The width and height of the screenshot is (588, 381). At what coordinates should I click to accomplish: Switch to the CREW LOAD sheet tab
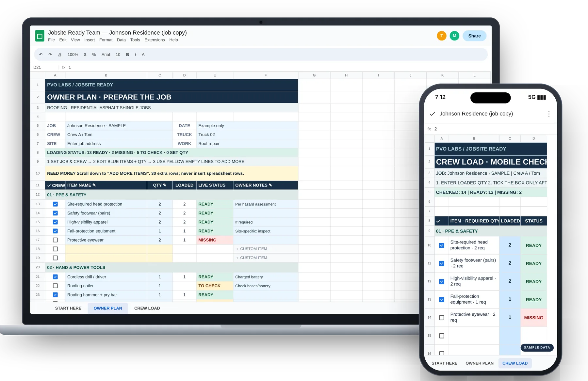coord(147,308)
